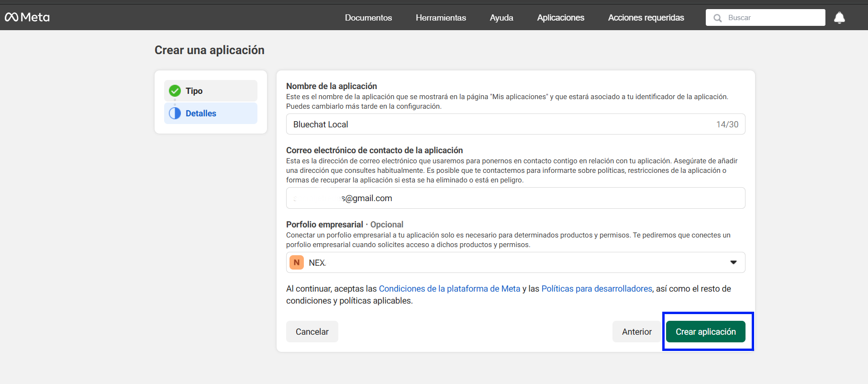Open the Documentos menu
The width and height of the screenshot is (868, 384).
[x=368, y=18]
